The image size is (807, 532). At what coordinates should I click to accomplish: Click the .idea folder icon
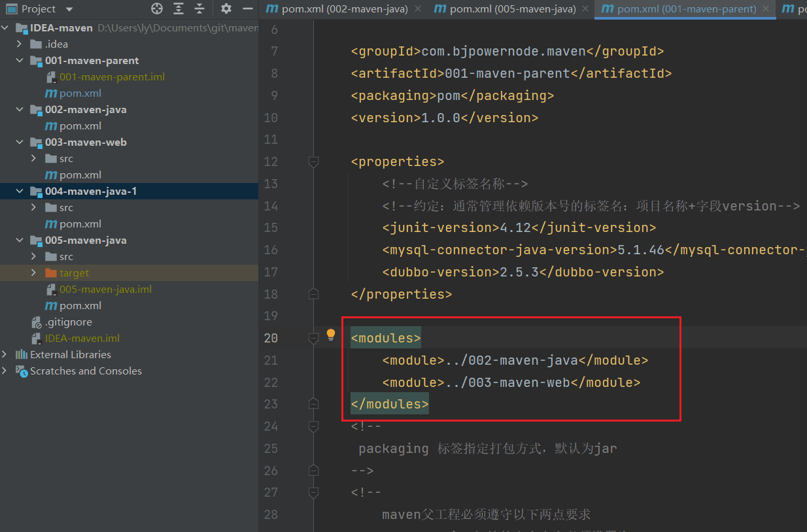(36, 44)
